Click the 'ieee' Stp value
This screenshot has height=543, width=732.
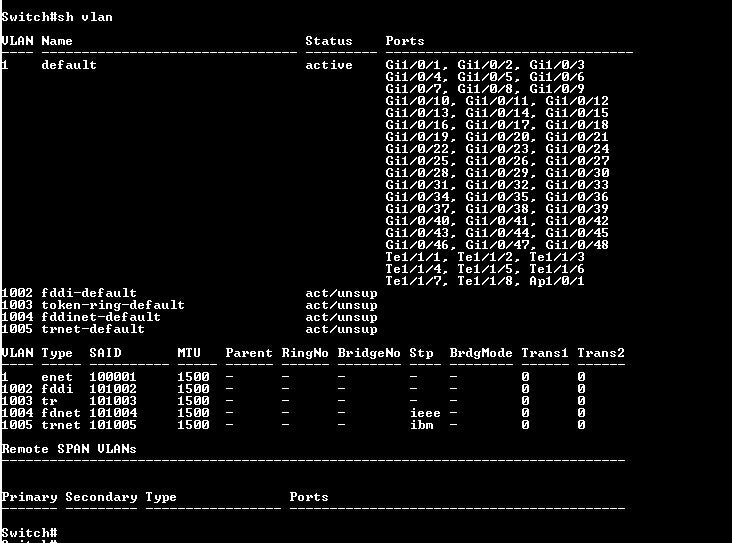[x=425, y=413]
